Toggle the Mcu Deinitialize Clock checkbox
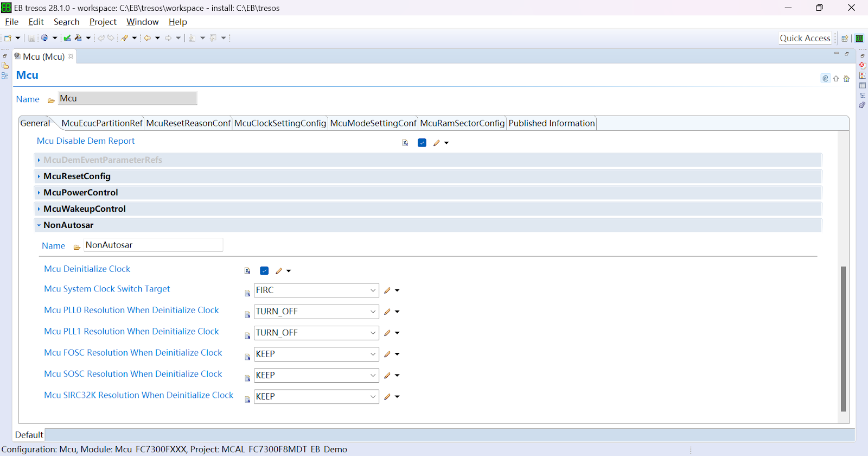Image resolution: width=868 pixels, height=456 pixels. tap(264, 271)
